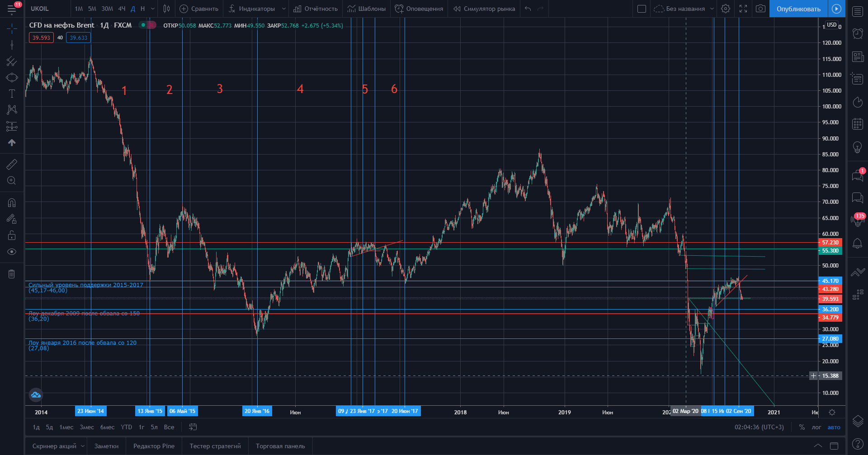
Task: Click the Опубликовать button
Action: pyautogui.click(x=798, y=9)
